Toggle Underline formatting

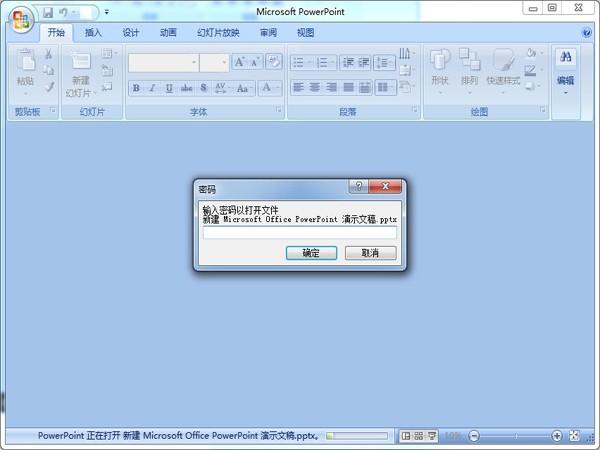[169, 88]
